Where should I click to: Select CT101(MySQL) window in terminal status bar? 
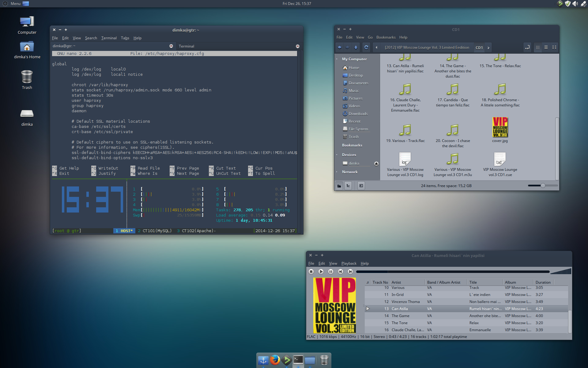155,231
